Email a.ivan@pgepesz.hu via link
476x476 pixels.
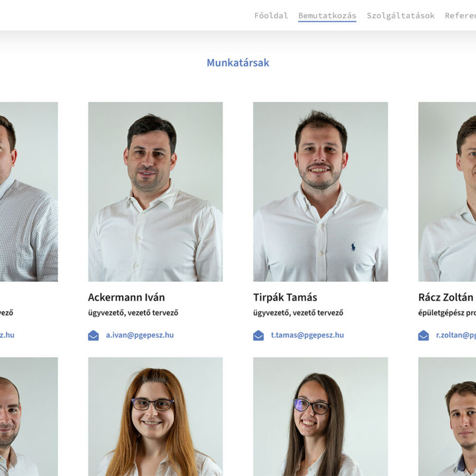[140, 335]
